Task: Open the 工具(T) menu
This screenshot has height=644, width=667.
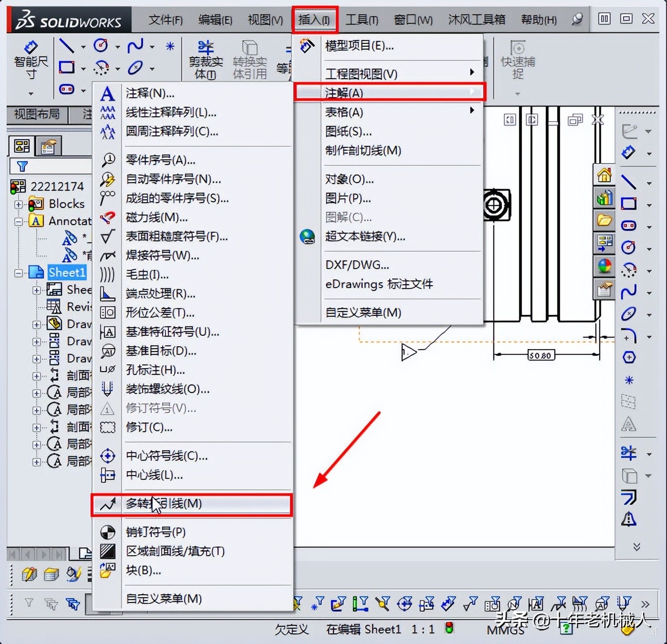Action: (x=361, y=20)
